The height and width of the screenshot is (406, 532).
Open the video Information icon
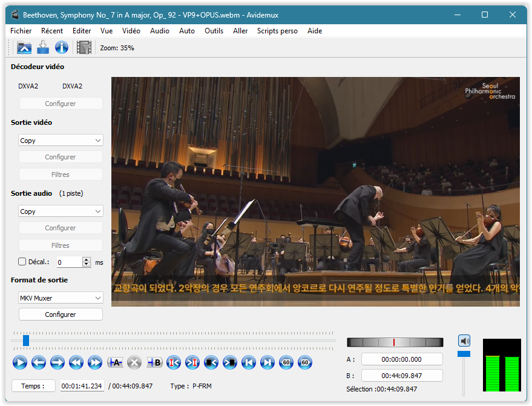pyautogui.click(x=62, y=47)
